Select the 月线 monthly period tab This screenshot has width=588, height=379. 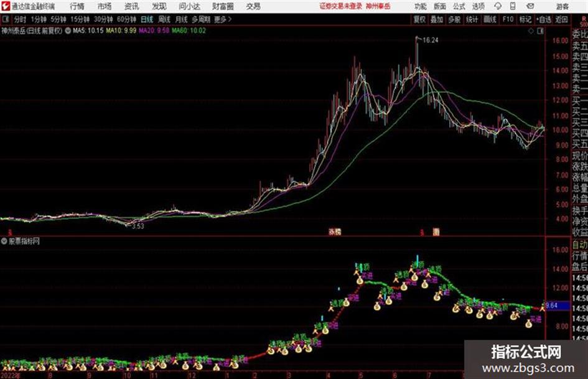[181, 19]
